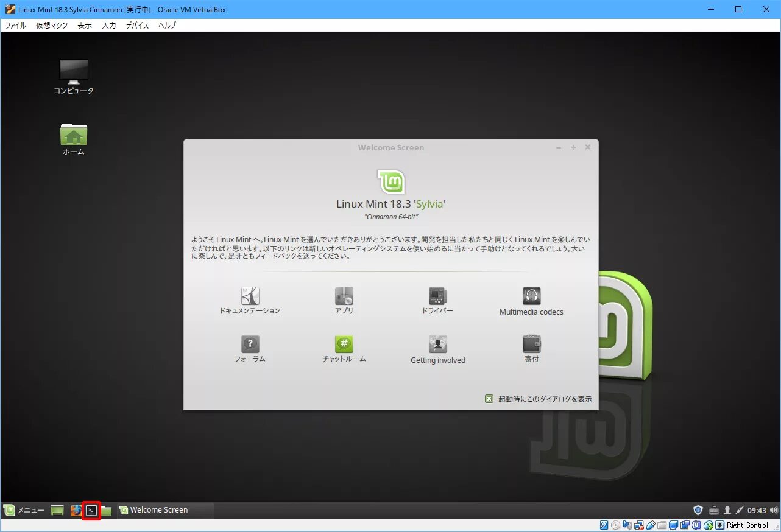Click the show desktop panel icon
The height and width of the screenshot is (532, 781).
click(x=57, y=510)
